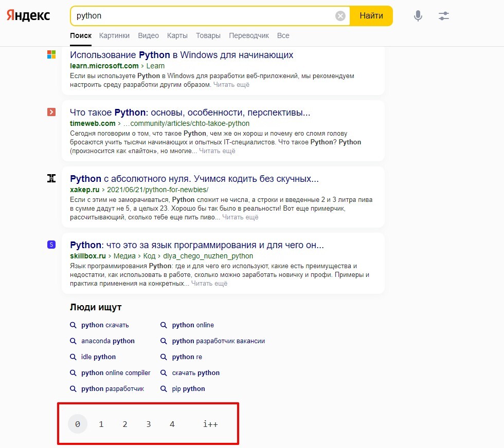504x448 pixels.
Task: Expand Читать ещё in skillbox result
Action: pos(209,284)
